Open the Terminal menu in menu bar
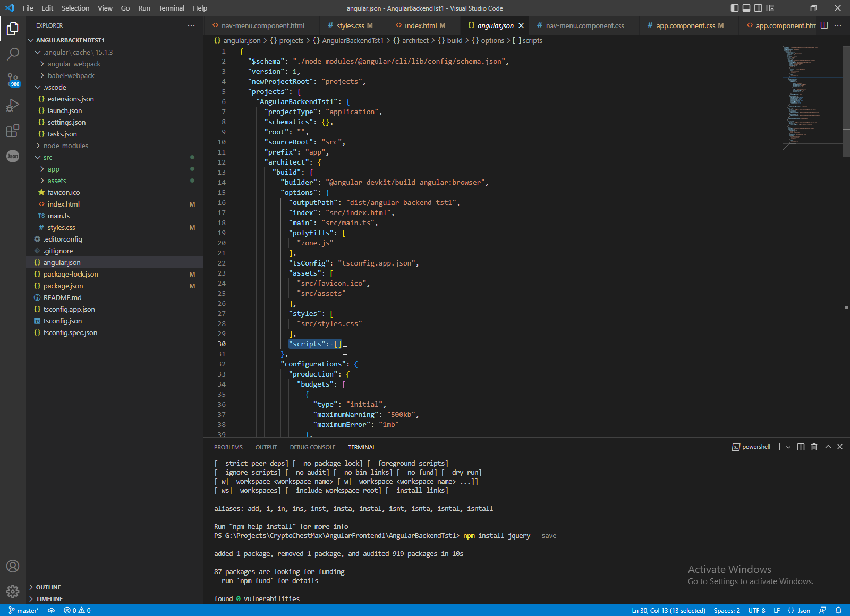 (x=171, y=8)
